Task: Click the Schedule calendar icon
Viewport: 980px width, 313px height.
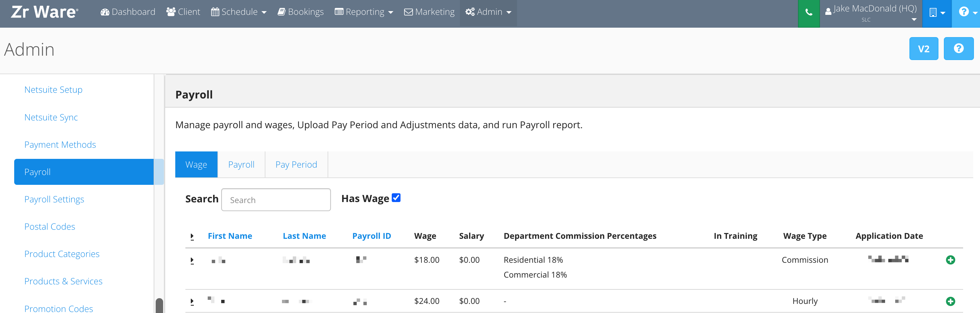Action: 215,12
